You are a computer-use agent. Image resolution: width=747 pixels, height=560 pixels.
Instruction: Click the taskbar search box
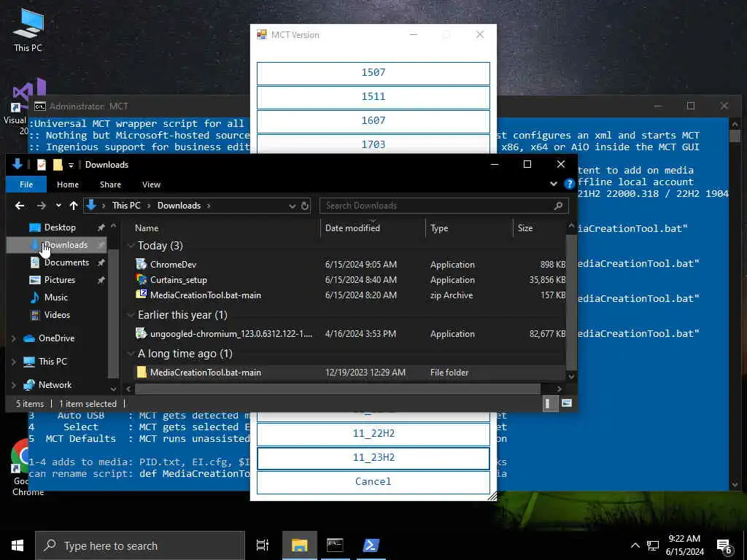(x=140, y=545)
